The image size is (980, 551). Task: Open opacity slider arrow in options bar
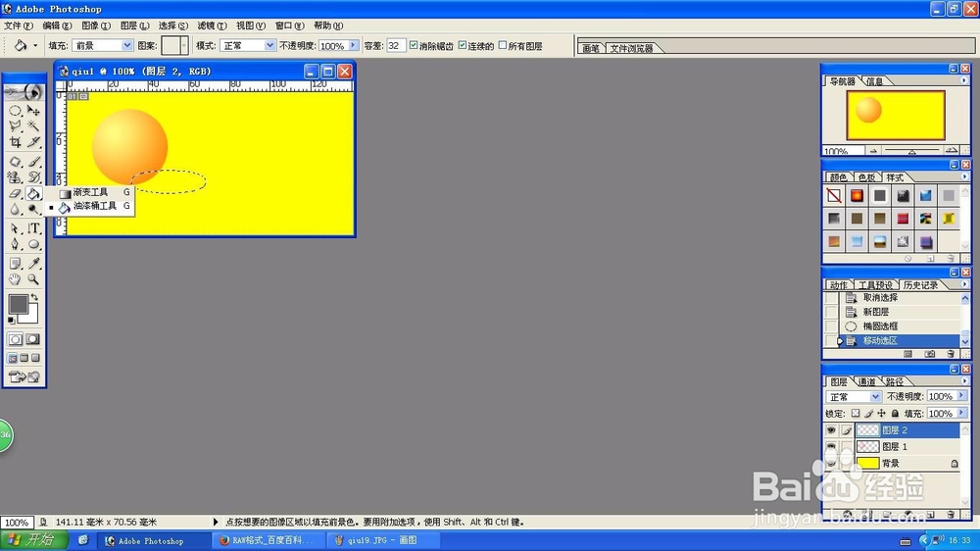353,45
